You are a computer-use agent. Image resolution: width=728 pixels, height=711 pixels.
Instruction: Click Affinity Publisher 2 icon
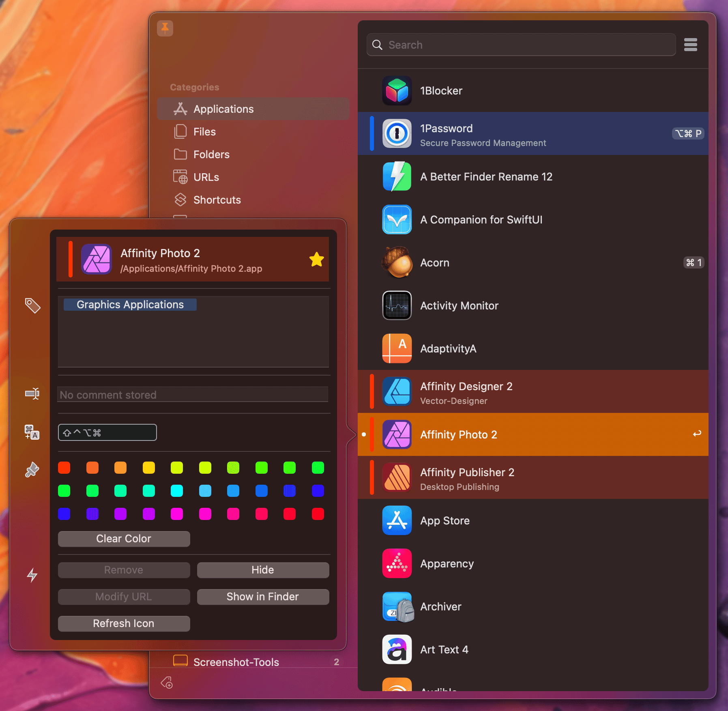[x=397, y=477]
